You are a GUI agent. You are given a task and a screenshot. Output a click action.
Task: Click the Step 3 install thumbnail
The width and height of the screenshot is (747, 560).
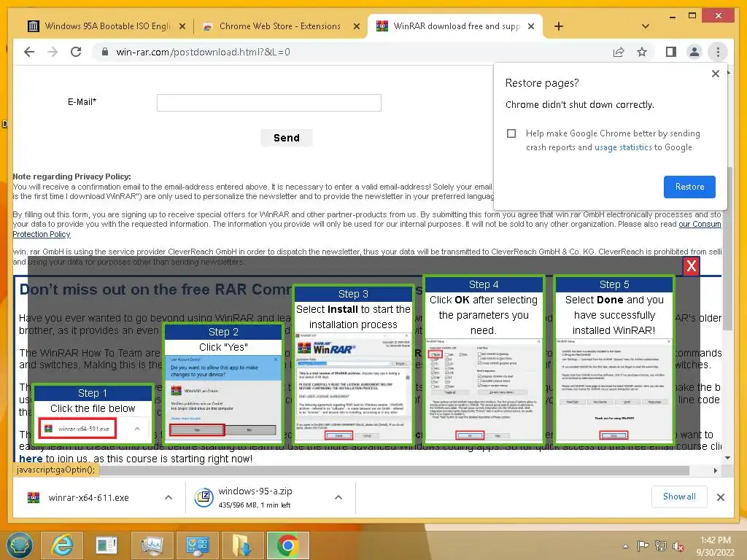(x=353, y=364)
